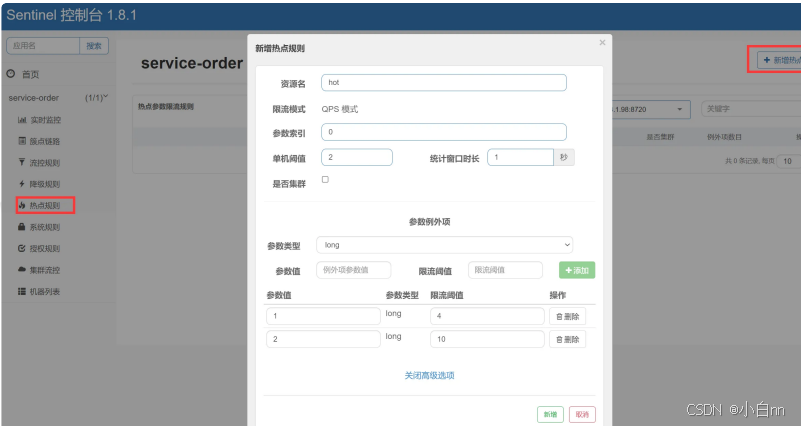
Task: Focus the 应用名 search field
Action: [x=43, y=46]
